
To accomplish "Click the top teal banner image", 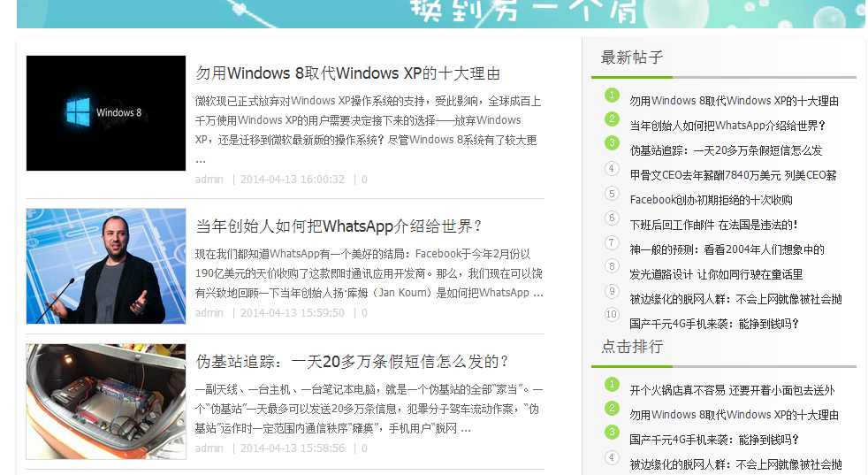I will 441,14.
